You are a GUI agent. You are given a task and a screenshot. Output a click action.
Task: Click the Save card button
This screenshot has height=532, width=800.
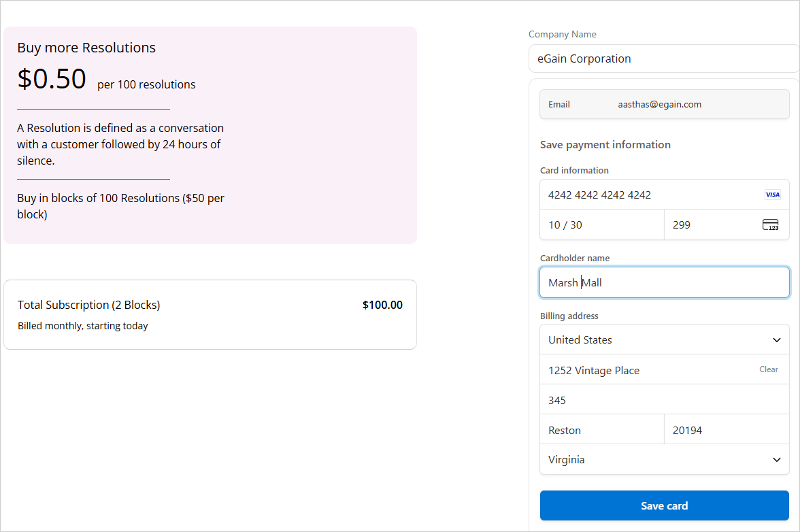tap(664, 505)
